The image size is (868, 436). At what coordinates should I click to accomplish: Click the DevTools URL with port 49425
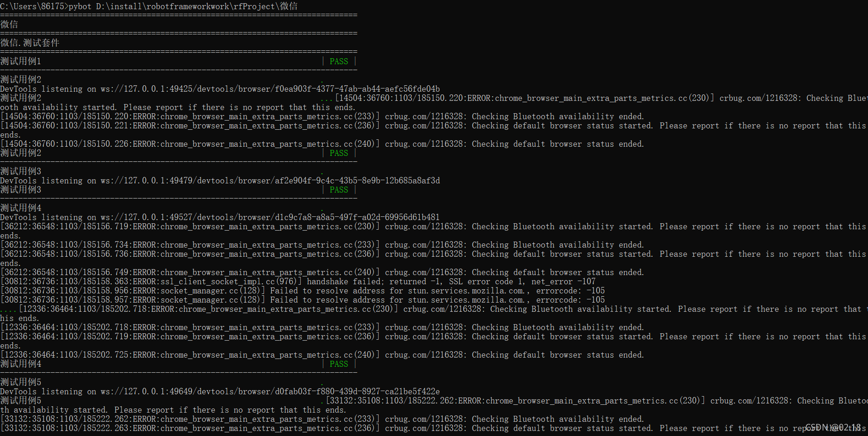[x=270, y=88]
